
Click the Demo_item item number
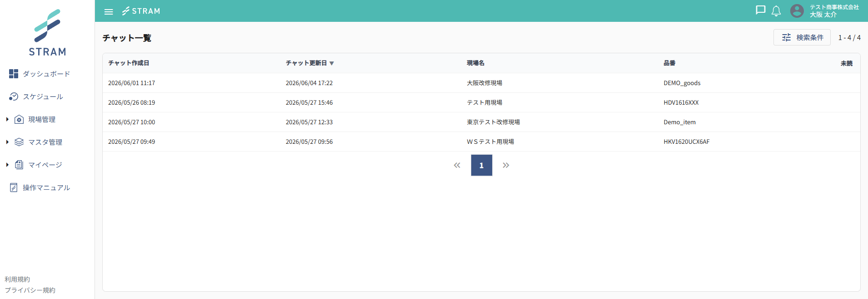679,122
